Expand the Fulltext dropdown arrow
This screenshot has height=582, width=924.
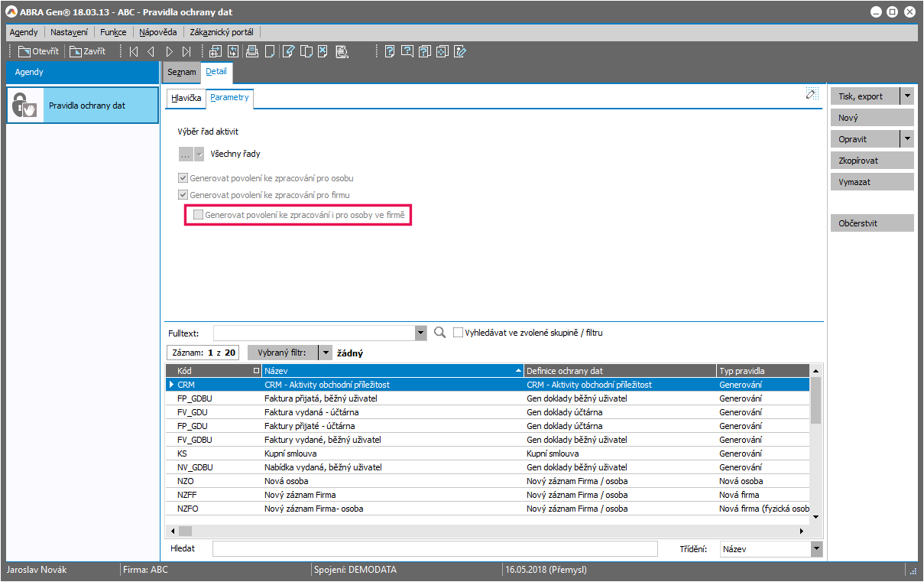(x=420, y=333)
